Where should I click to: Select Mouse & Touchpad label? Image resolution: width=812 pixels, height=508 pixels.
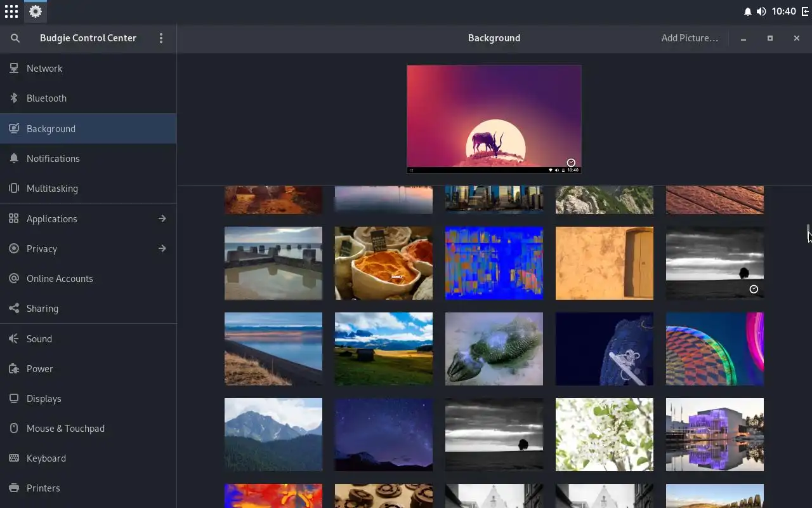point(65,428)
